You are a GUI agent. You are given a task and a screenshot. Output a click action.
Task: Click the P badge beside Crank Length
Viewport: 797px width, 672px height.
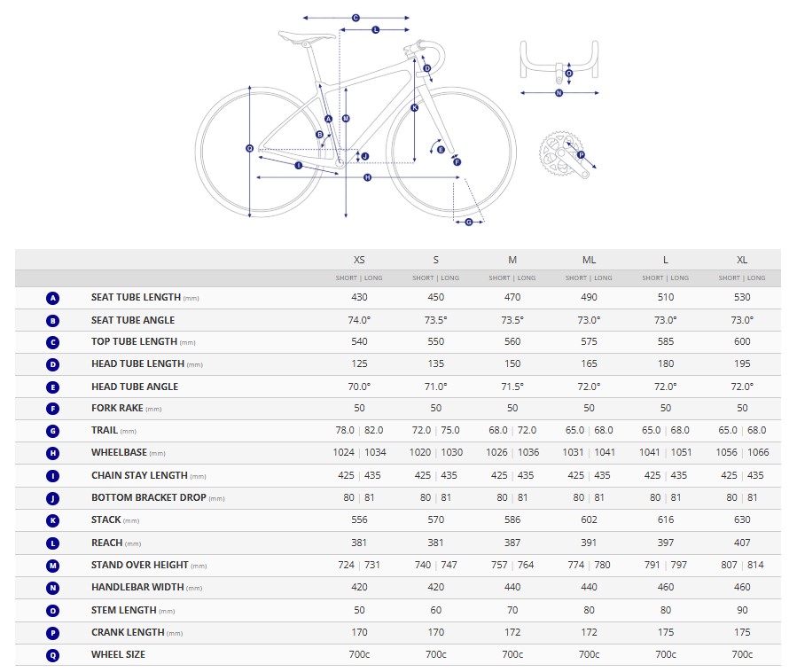click(52, 632)
